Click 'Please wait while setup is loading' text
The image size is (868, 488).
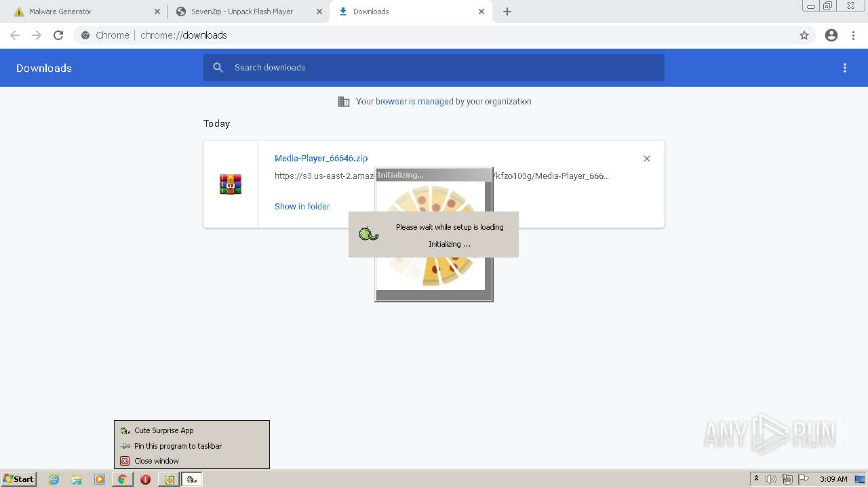(x=450, y=227)
